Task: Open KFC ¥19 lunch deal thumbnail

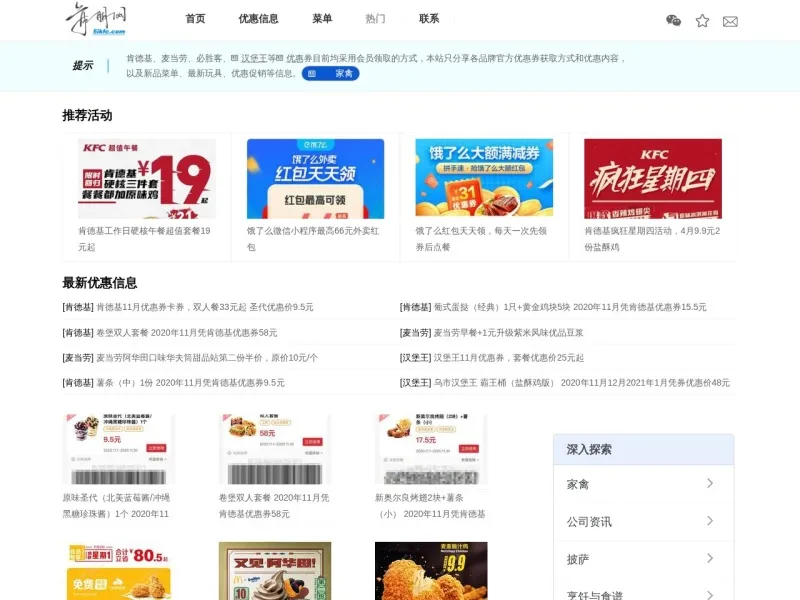Action: 147,179
